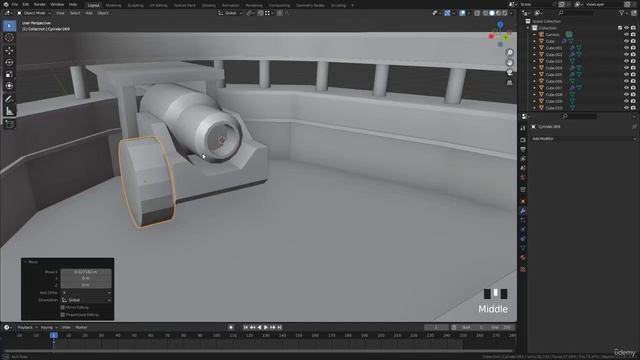The width and height of the screenshot is (640, 360).
Task: Switch to Solid viewport shading
Action: [x=492, y=13]
